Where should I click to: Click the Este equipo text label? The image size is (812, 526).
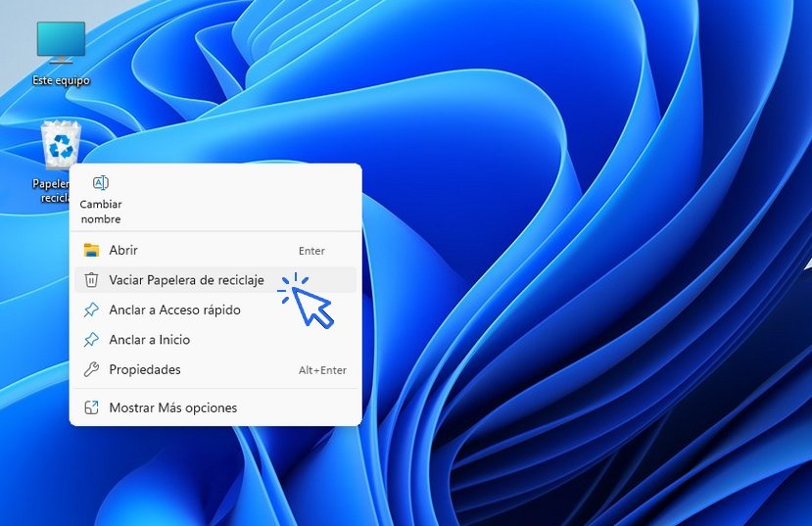click(61, 80)
